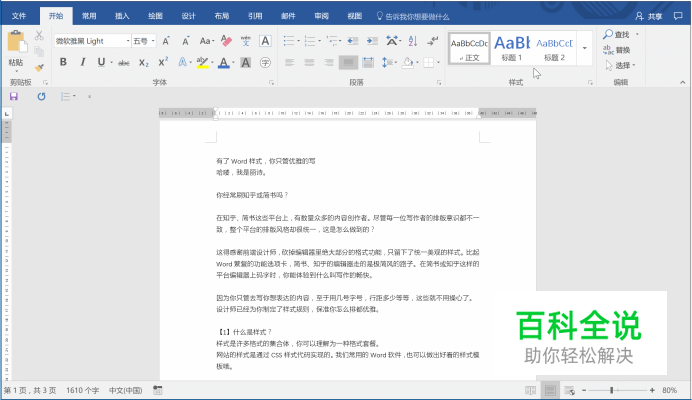Open the font size combo box
This screenshot has height=400, width=692.
(144, 41)
